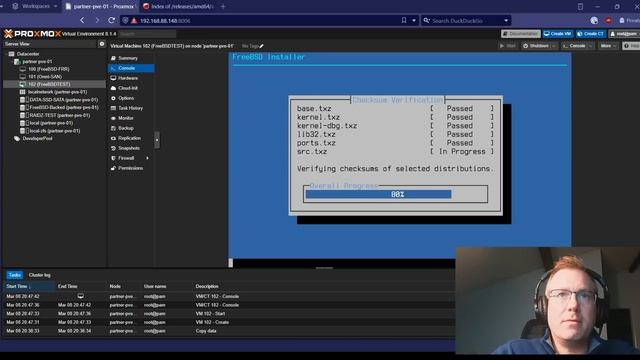Open the Snapshots section

coord(129,148)
